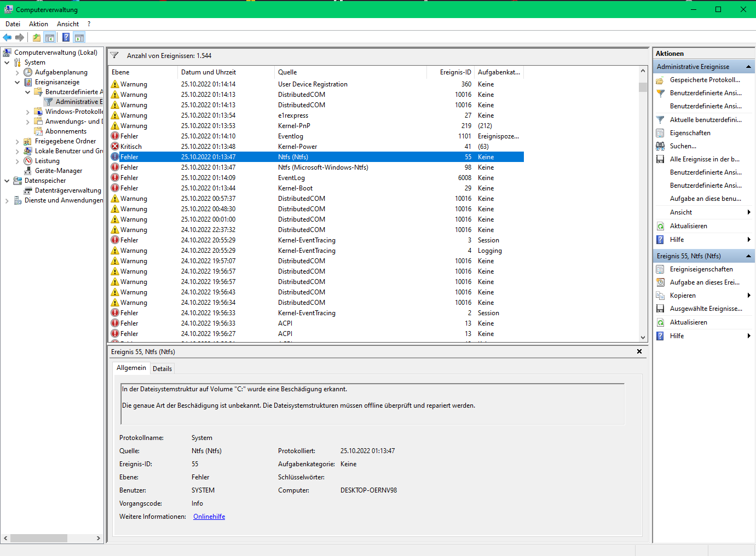The height and width of the screenshot is (556, 756).
Task: Select the Kernel-Boot error row
Action: [x=316, y=188]
